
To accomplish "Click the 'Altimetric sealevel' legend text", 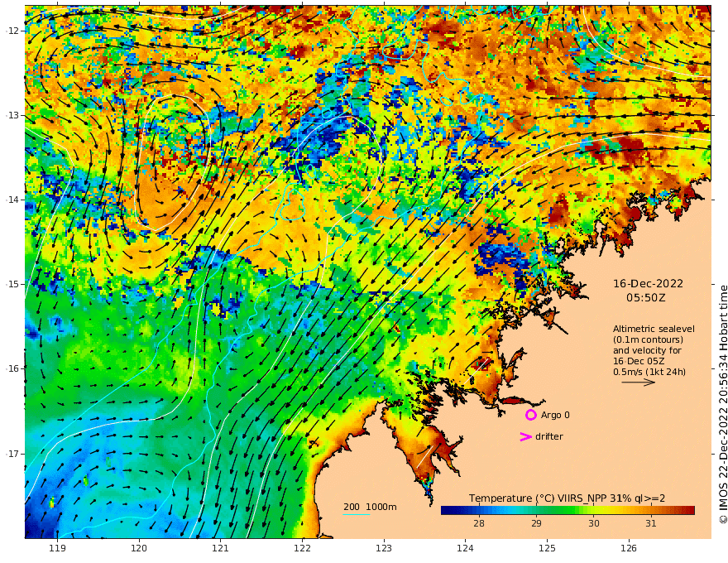I will click(x=654, y=329).
